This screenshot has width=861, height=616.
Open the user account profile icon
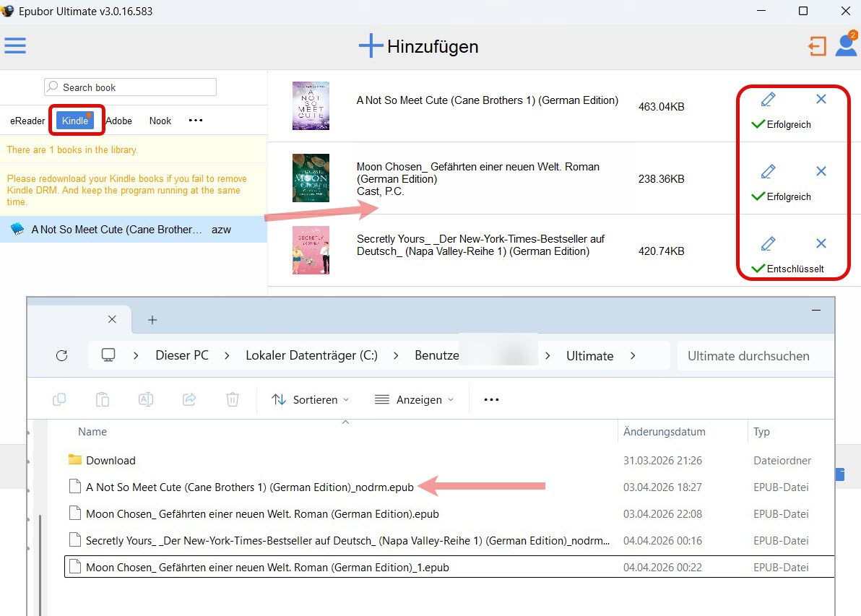pos(846,45)
